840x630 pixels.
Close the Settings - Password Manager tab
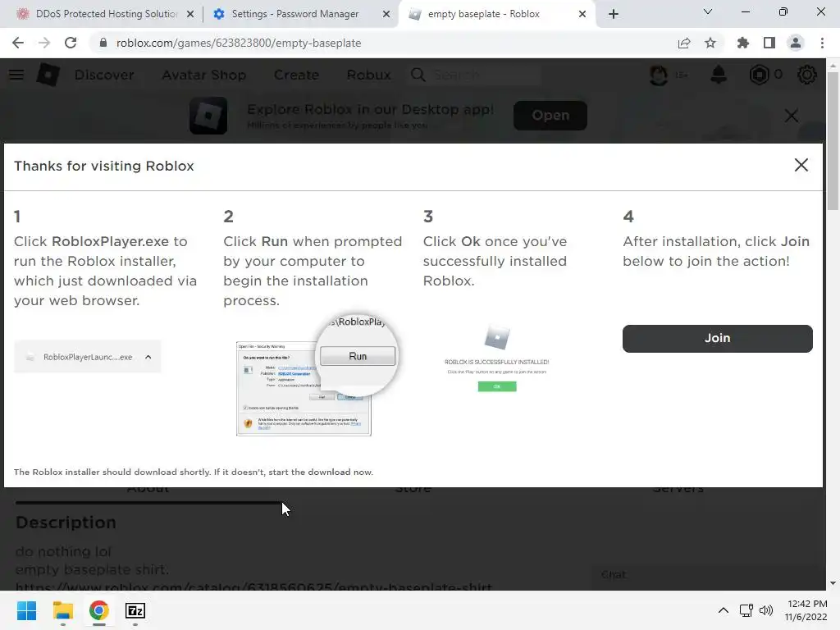[x=386, y=14]
